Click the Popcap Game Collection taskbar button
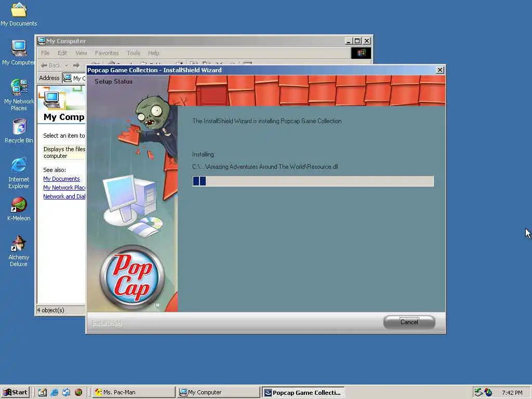The width and height of the screenshot is (532, 399). pos(303,392)
